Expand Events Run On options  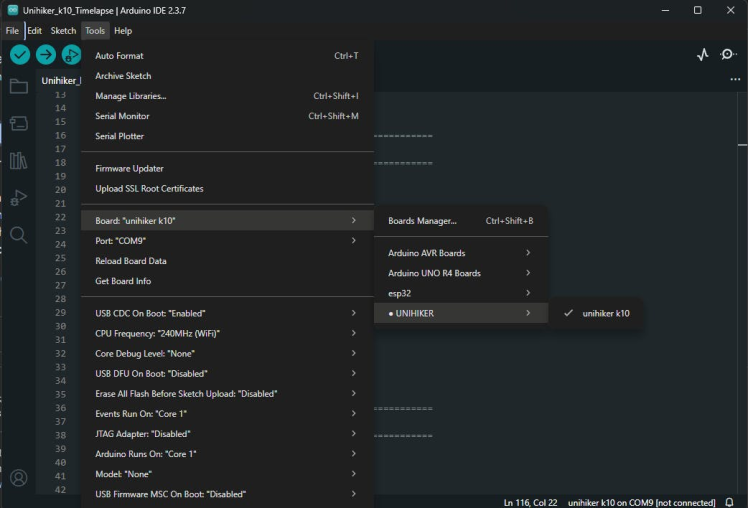click(x=227, y=414)
